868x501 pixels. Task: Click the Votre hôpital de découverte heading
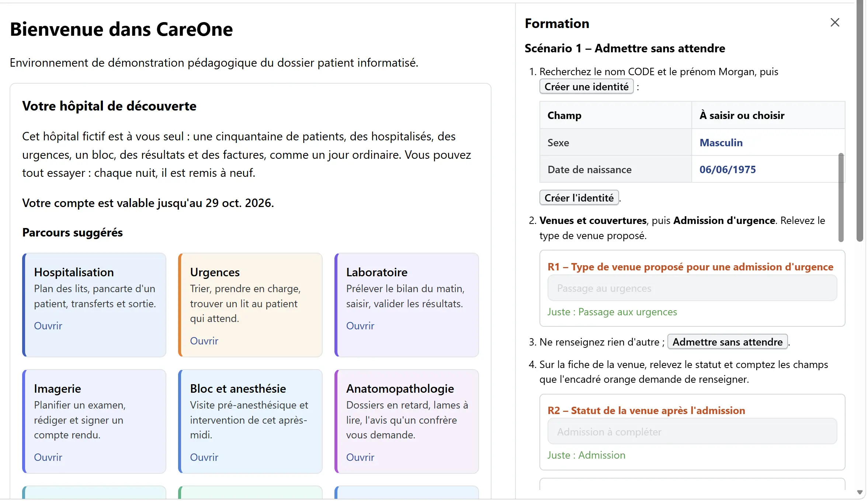click(x=109, y=106)
